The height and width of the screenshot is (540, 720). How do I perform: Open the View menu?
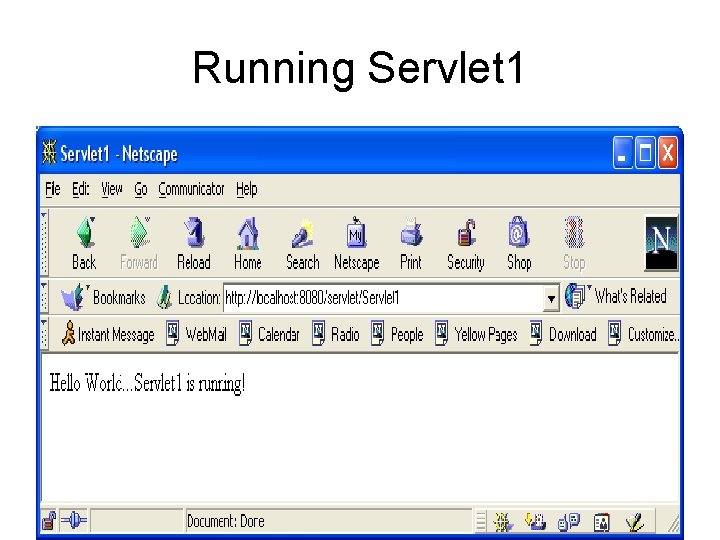point(112,189)
